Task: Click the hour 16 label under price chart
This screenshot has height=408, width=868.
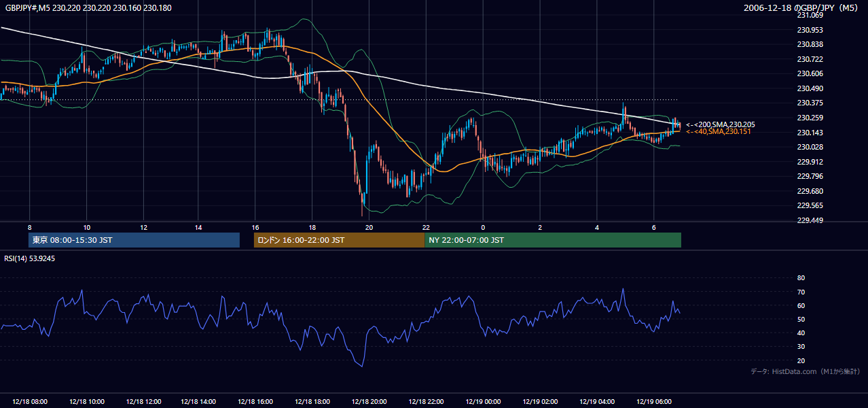Action: click(x=255, y=227)
